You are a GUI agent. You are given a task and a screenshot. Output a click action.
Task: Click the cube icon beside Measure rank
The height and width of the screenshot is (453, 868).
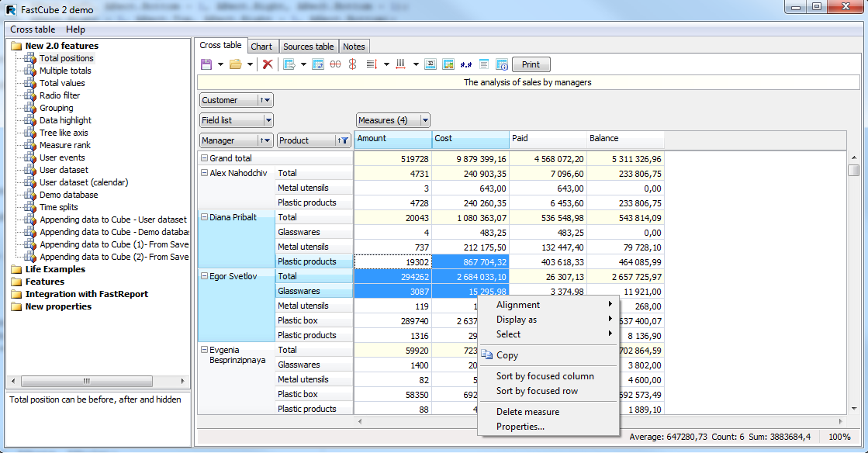click(30, 145)
